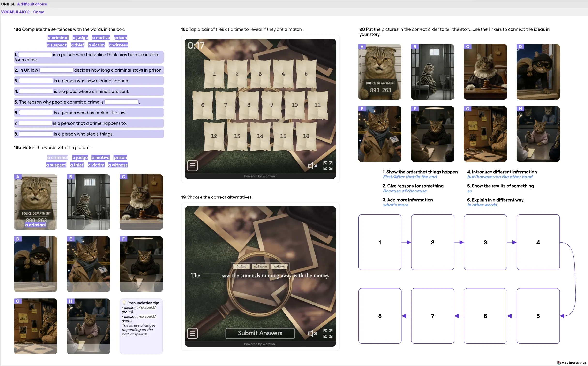Image resolution: width=588 pixels, height=366 pixels.
Task: Click the Submit Answers button
Action: [x=260, y=333]
